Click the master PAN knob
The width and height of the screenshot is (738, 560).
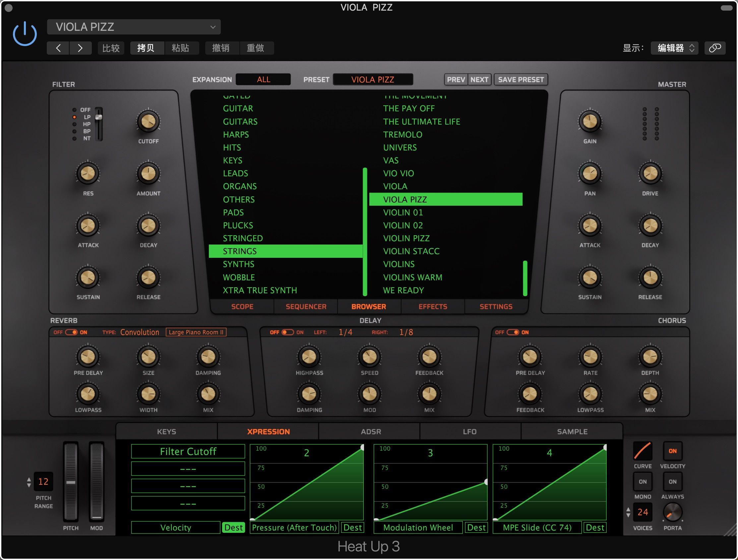tap(589, 173)
